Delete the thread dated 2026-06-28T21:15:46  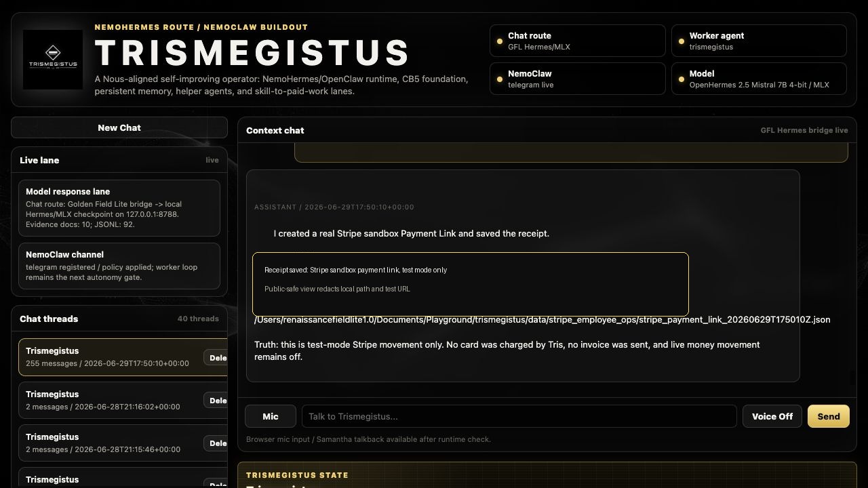[x=216, y=443]
